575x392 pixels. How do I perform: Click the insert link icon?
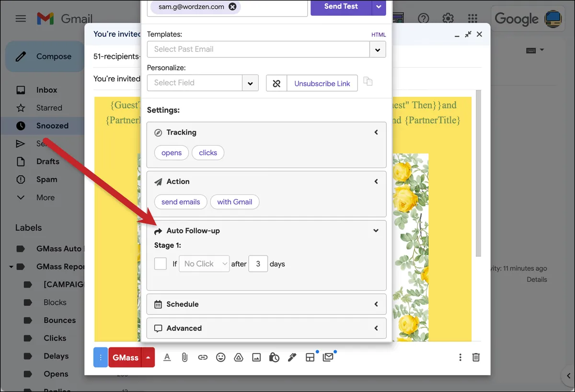(x=203, y=357)
